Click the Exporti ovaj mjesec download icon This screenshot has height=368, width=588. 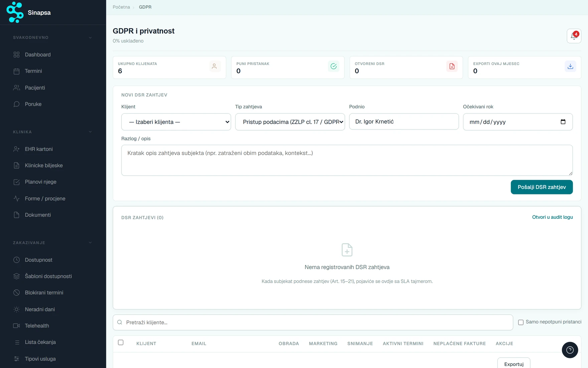click(570, 66)
